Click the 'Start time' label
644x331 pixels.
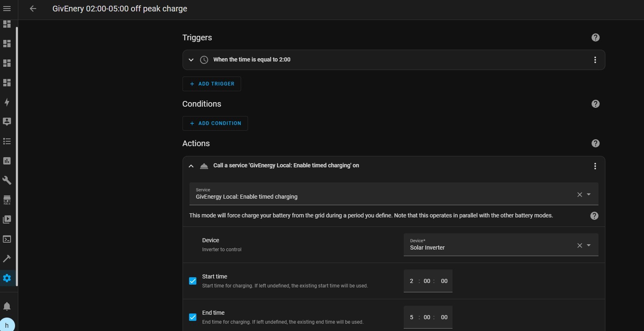tap(215, 276)
